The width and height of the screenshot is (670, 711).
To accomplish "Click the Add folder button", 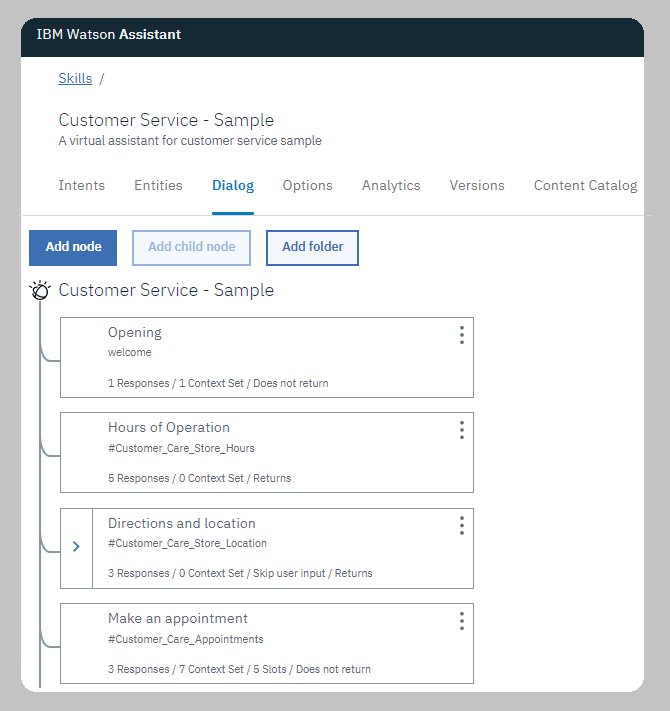I will (312, 248).
